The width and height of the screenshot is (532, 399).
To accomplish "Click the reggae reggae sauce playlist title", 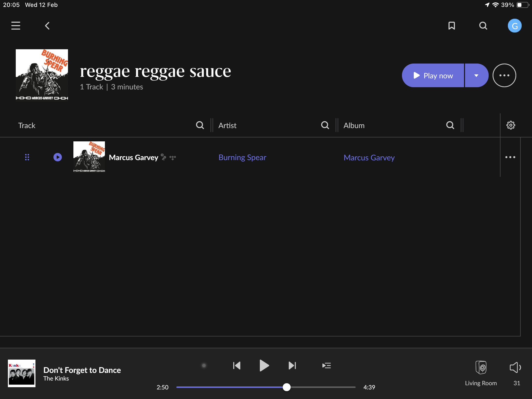I will coord(155,71).
